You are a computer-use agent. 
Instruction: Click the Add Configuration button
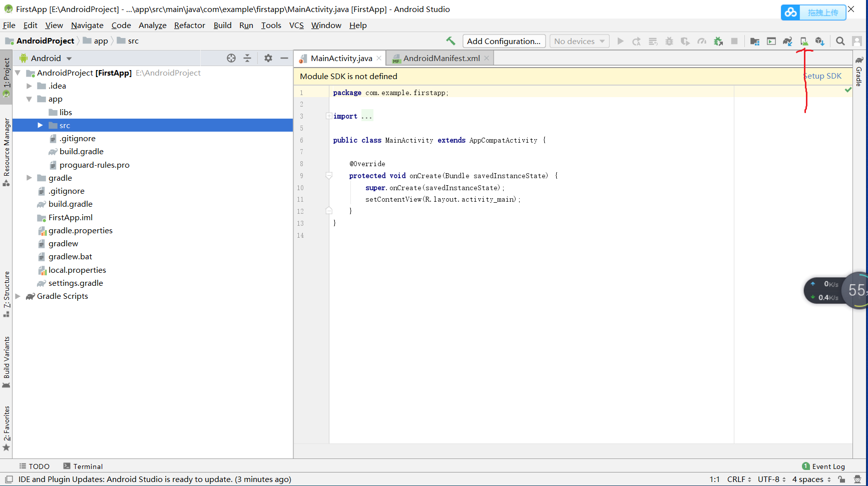point(504,41)
